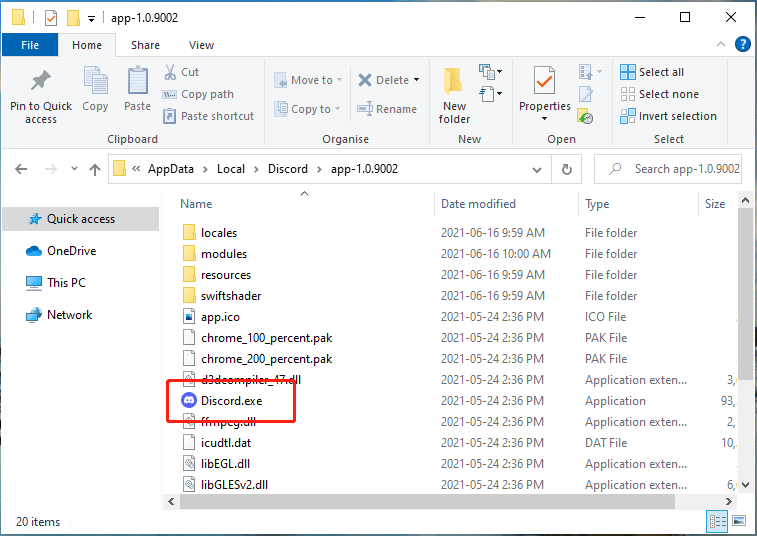Image resolution: width=757 pixels, height=536 pixels.
Task: Click Paste shortcut in ribbon
Action: pyautogui.click(x=208, y=116)
